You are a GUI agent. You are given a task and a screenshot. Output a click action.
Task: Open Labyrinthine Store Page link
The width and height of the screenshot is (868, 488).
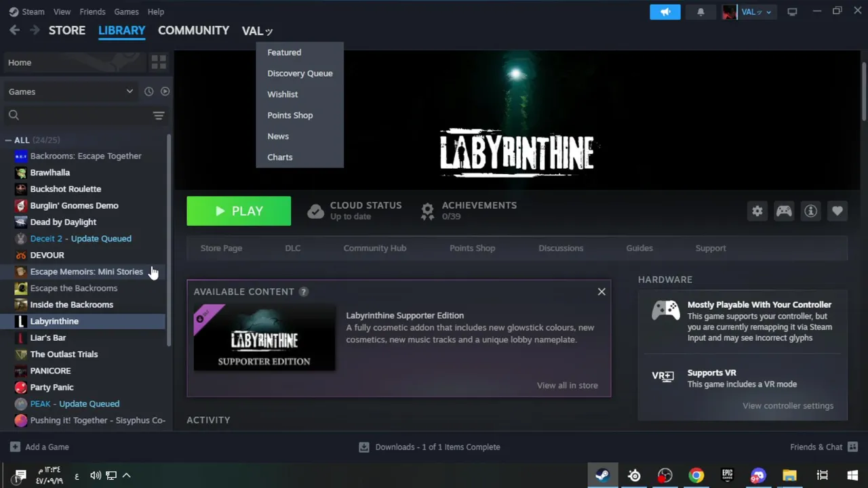221,248
